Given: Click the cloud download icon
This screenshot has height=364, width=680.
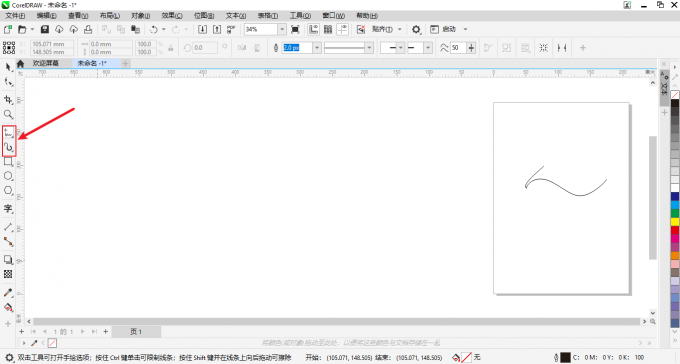Looking at the screenshot, I should pos(59,29).
